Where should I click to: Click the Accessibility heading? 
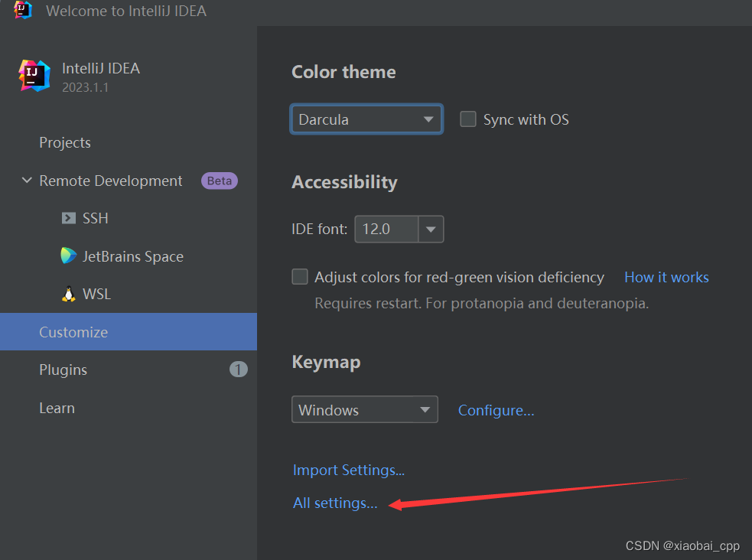[x=344, y=182]
